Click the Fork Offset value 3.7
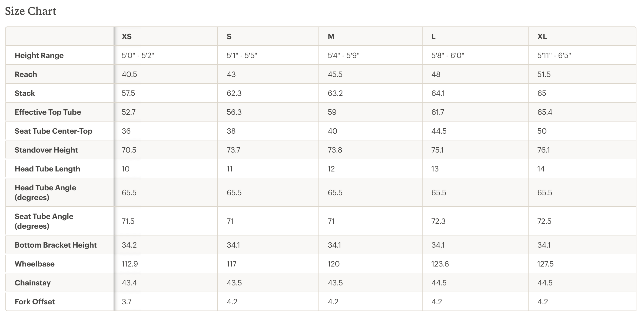 point(126,302)
